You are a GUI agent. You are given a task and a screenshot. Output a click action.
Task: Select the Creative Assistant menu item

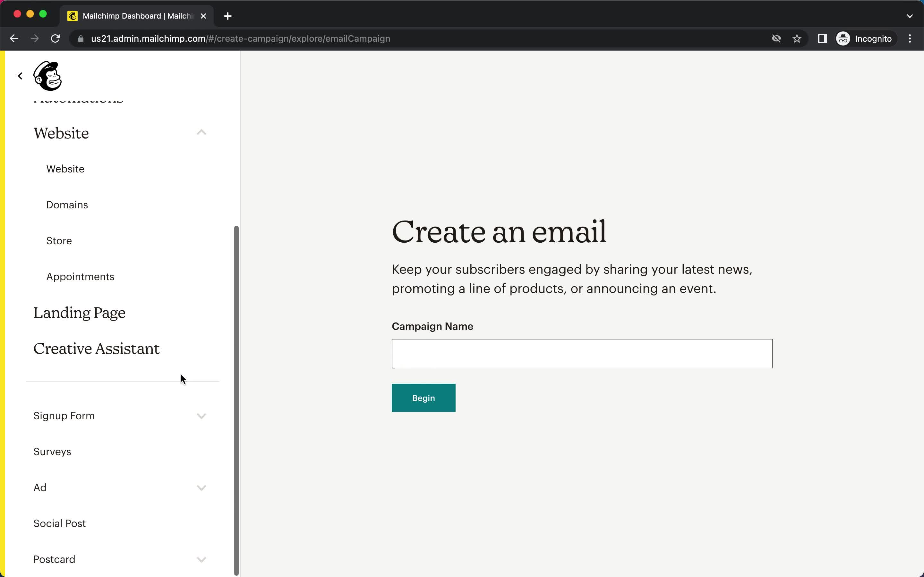coord(97,348)
